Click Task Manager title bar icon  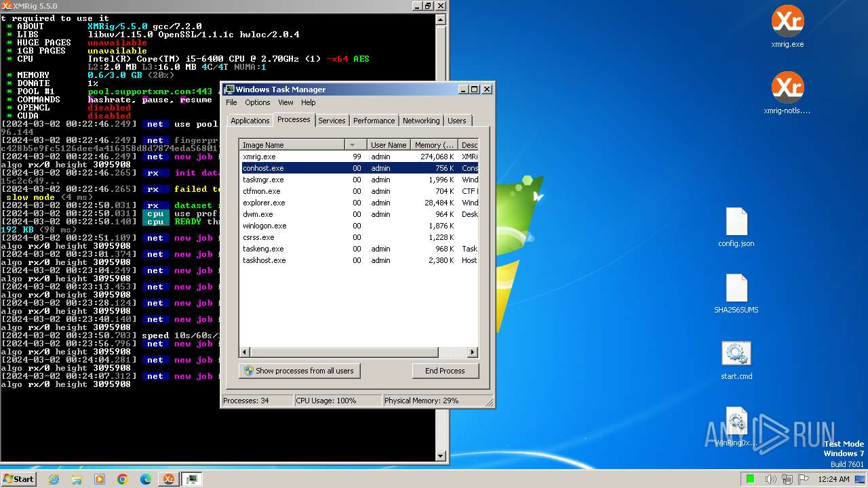click(x=229, y=89)
